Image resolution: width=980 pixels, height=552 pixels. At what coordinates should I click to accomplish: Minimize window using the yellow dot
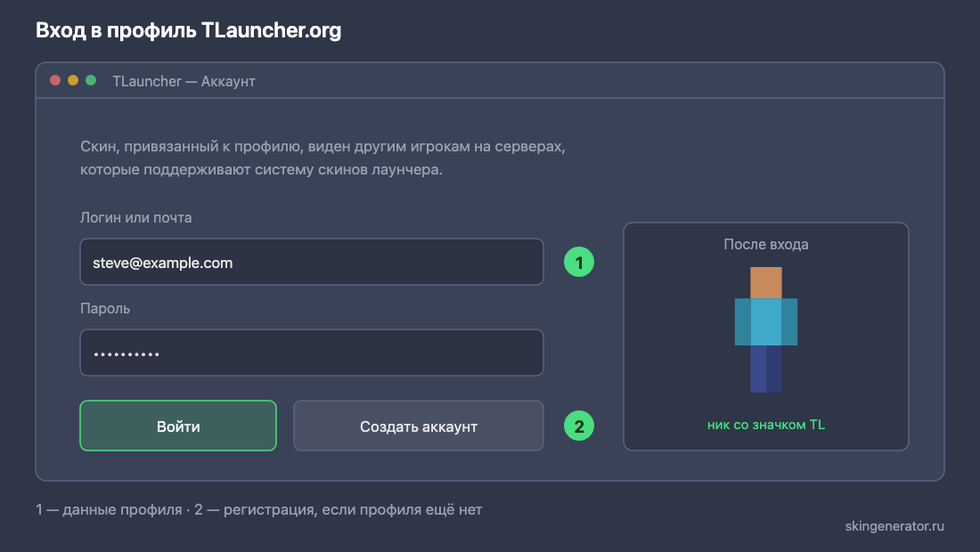coord(73,80)
